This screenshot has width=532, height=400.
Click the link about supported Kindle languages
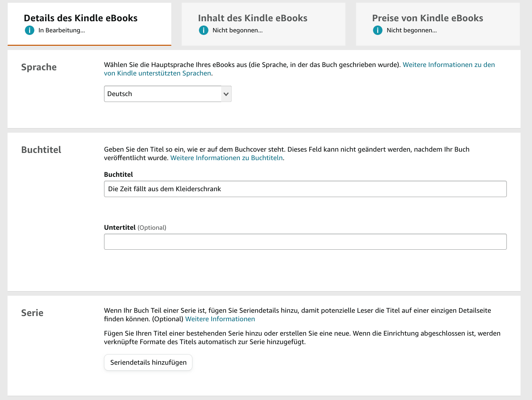click(449, 65)
